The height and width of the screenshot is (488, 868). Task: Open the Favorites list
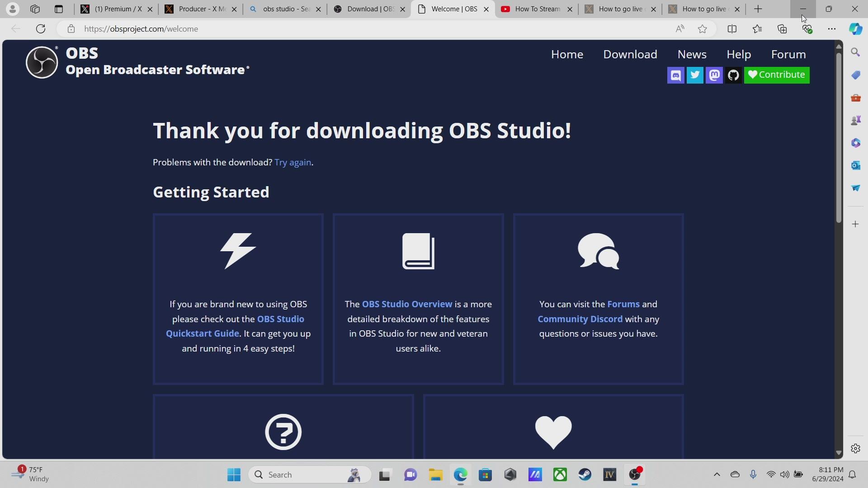point(757,29)
